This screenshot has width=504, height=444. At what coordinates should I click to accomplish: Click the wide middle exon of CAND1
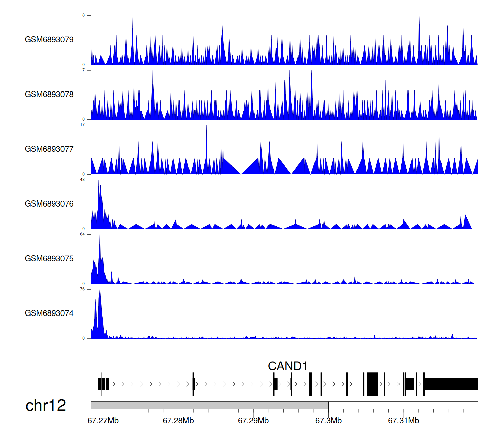click(372, 384)
